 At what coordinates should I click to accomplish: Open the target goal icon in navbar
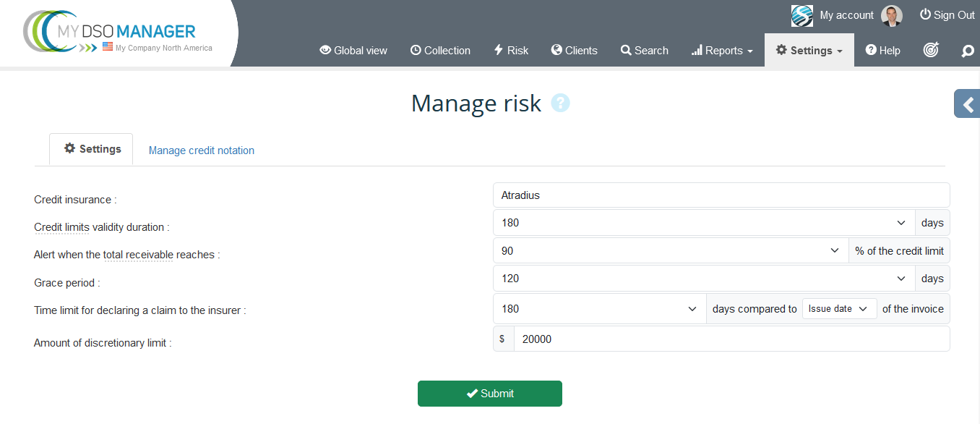[931, 50]
